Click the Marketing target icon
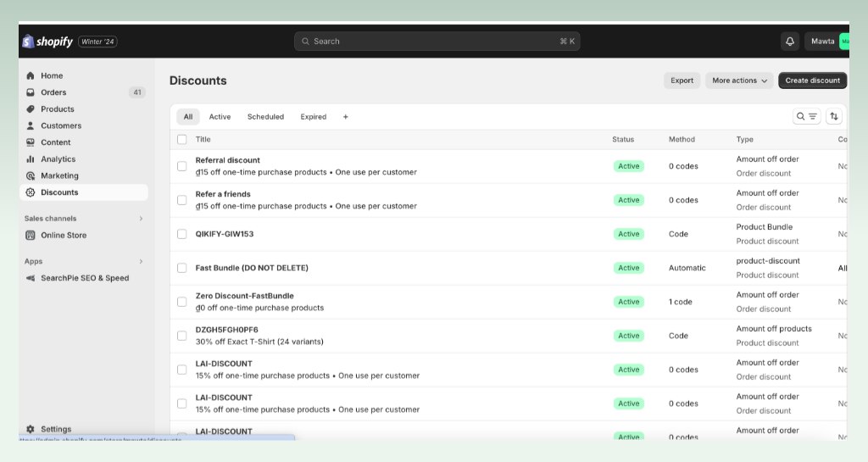The width and height of the screenshot is (868, 462). point(31,175)
